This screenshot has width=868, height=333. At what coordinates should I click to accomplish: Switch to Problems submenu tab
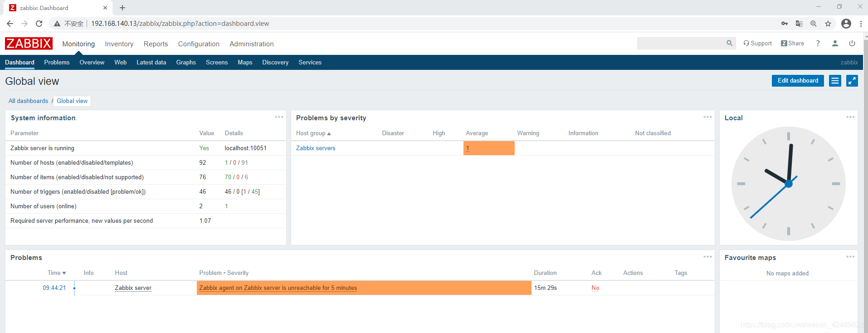[57, 63]
